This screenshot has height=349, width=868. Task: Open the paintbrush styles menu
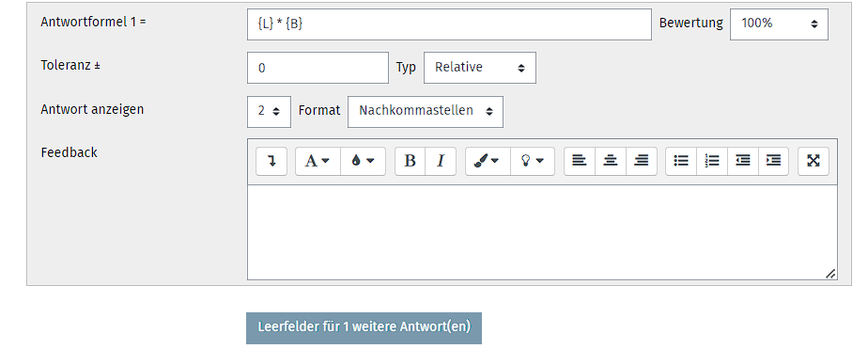click(488, 161)
